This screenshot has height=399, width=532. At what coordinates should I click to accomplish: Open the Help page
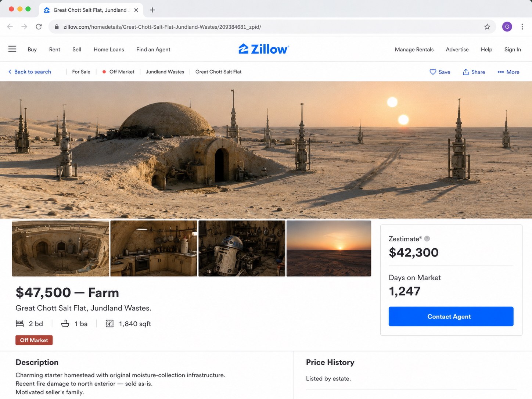(x=486, y=49)
